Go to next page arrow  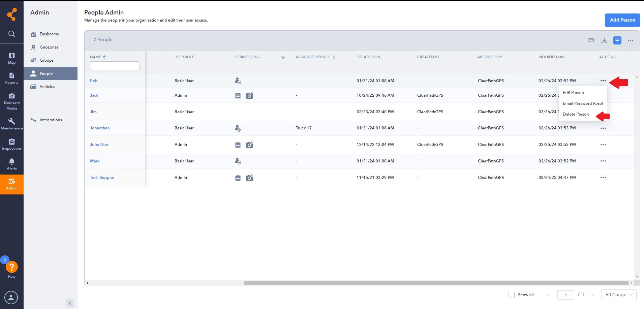[593, 295]
